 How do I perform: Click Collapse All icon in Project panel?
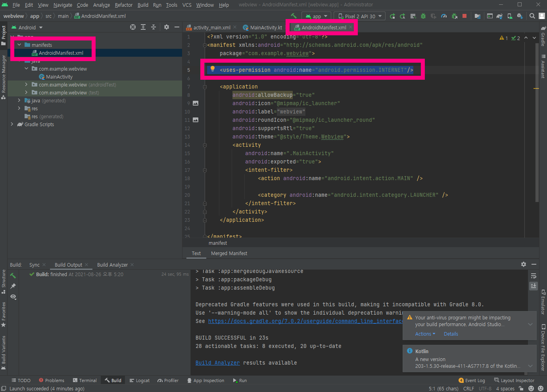[154, 27]
